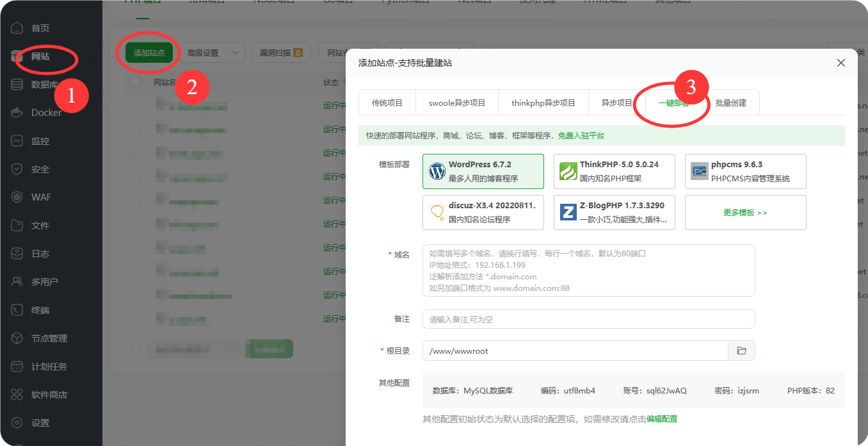This screenshot has width=868, height=446.
Task: Pick the discuz-X3.4 forum template
Action: pos(483,212)
